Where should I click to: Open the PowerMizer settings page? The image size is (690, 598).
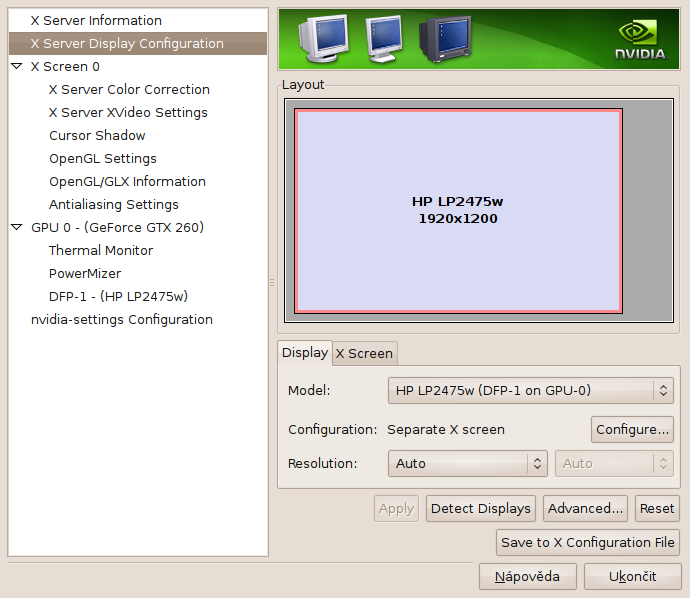[x=85, y=273]
